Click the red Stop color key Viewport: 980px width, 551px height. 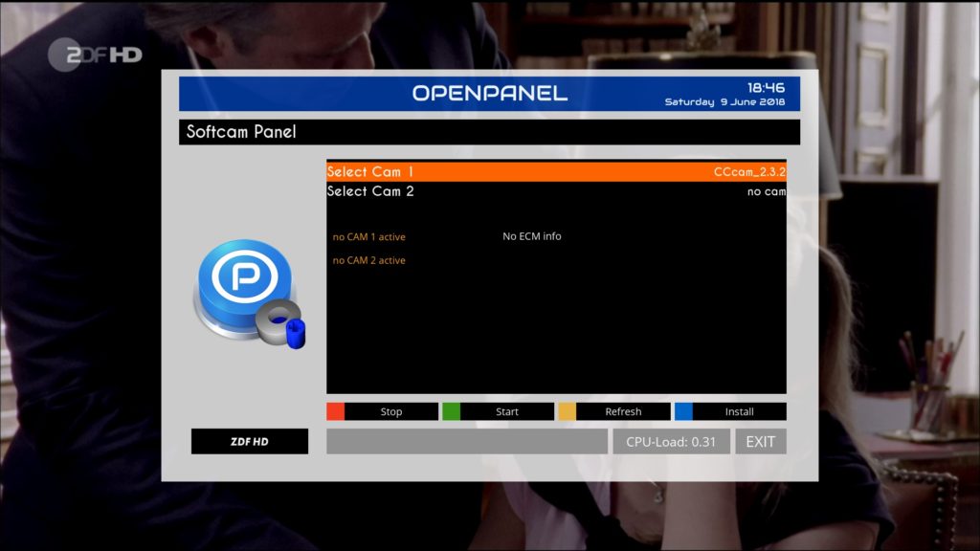pyautogui.click(x=336, y=411)
